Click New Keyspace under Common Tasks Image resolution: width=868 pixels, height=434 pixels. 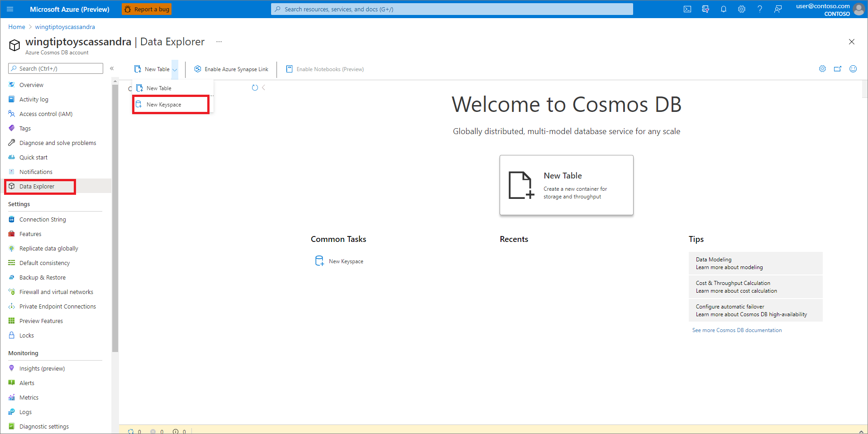(x=346, y=261)
